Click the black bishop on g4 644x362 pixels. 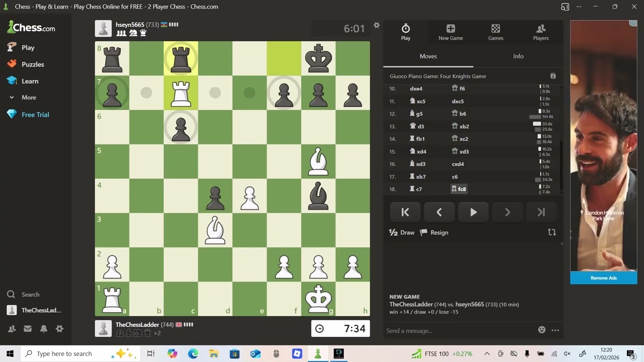click(318, 196)
